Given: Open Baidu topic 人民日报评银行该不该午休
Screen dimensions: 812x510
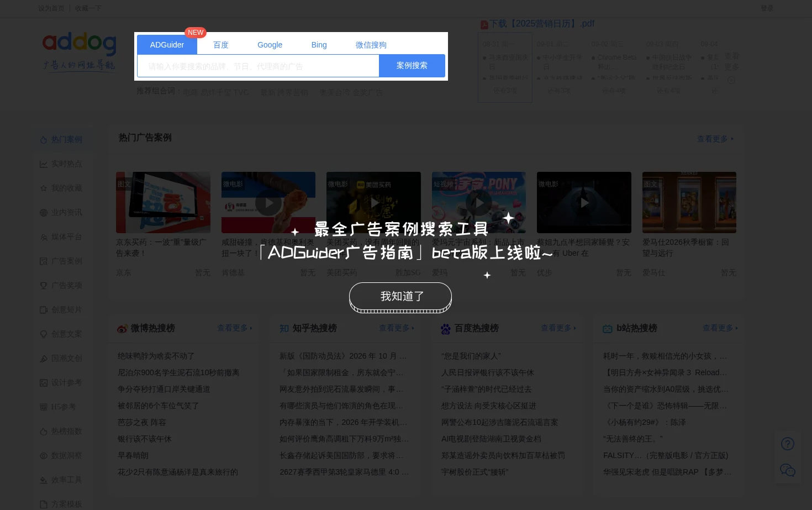Looking at the screenshot, I should [x=487, y=373].
